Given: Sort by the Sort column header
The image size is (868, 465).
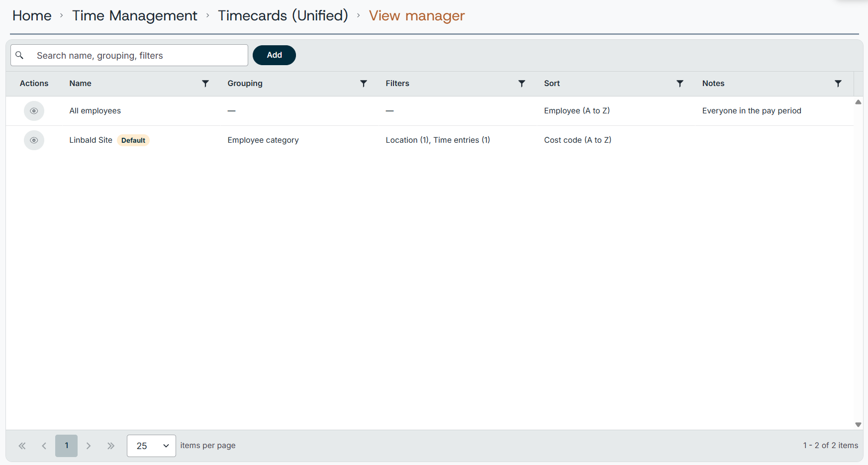Looking at the screenshot, I should point(552,84).
